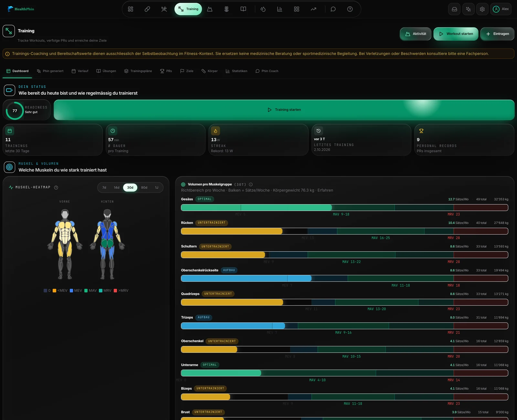Open first grid dashboard icon in navigation
The image size is (517, 420).
[x=131, y=9]
